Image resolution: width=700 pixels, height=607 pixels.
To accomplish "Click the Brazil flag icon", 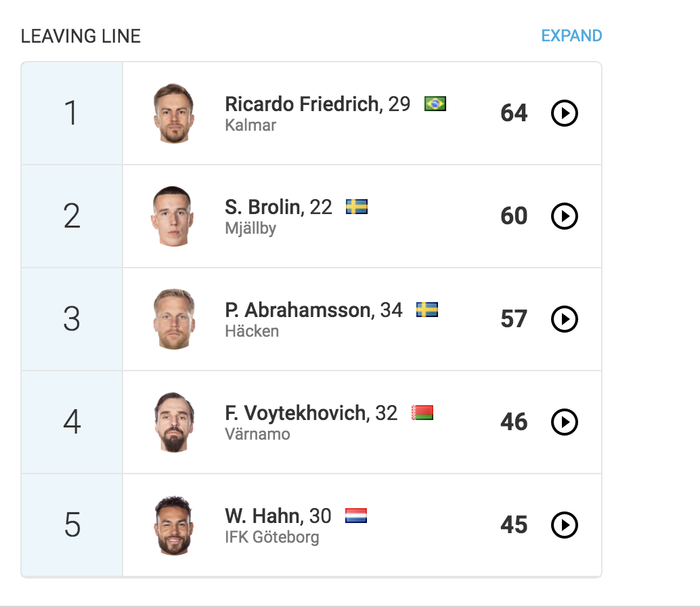I will tap(435, 104).
